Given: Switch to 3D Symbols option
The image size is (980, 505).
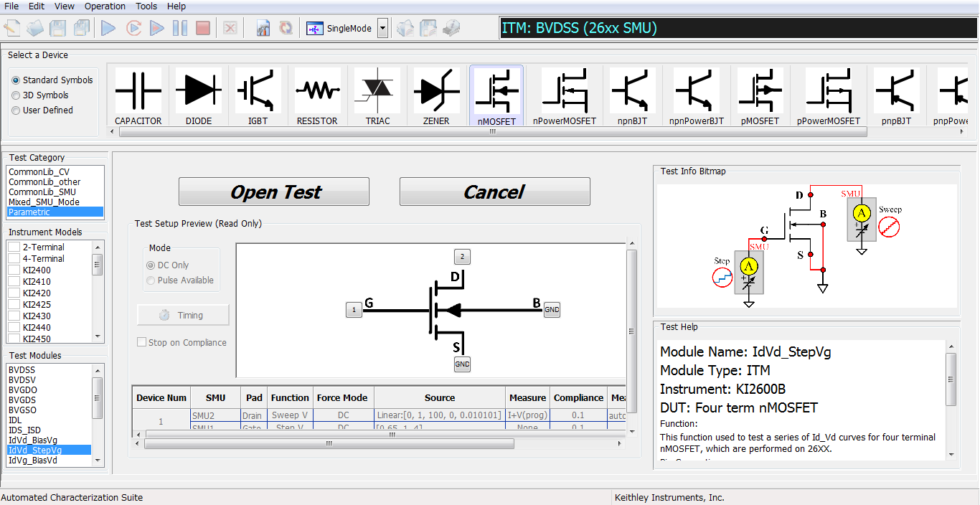Looking at the screenshot, I should tap(17, 95).
